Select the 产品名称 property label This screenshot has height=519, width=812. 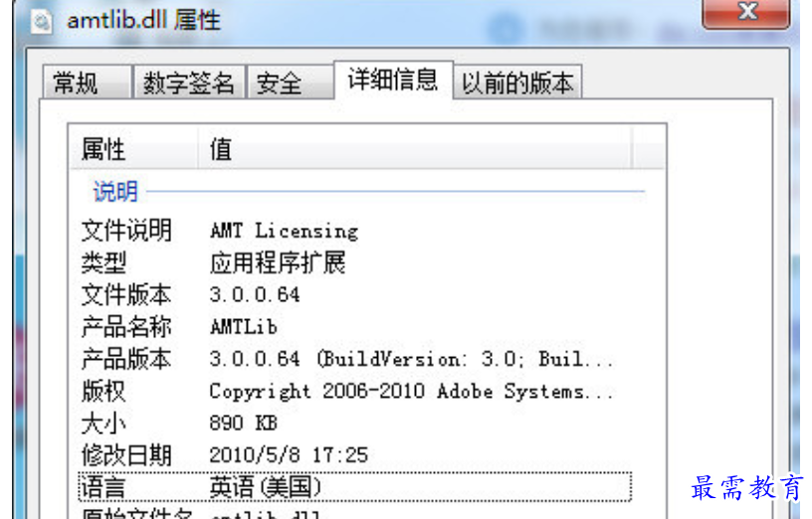[x=125, y=327]
